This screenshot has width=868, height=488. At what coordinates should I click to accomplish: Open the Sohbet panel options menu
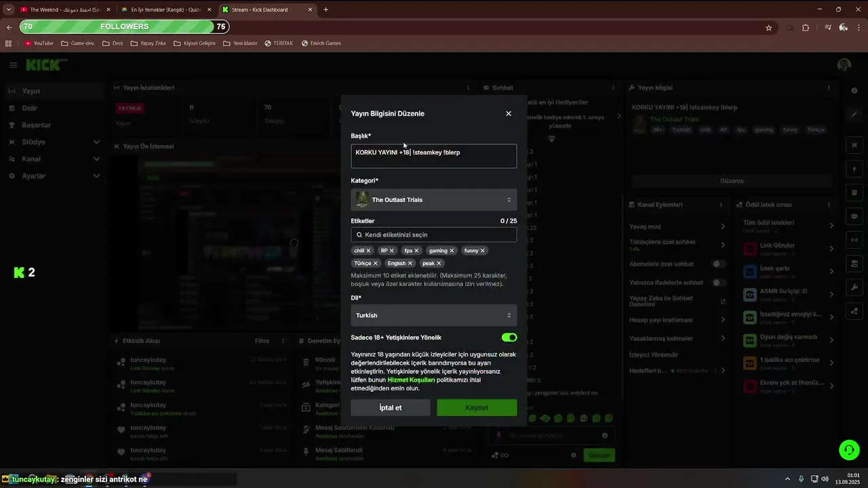click(613, 88)
